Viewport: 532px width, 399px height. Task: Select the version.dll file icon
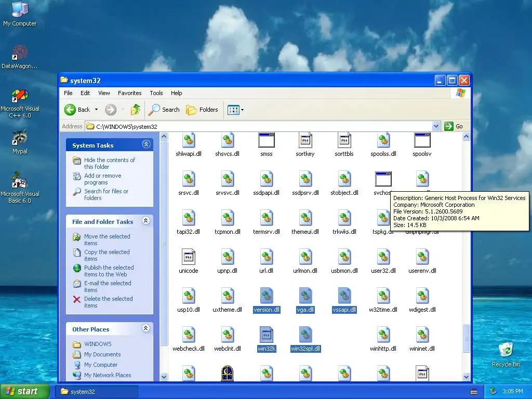[267, 296]
